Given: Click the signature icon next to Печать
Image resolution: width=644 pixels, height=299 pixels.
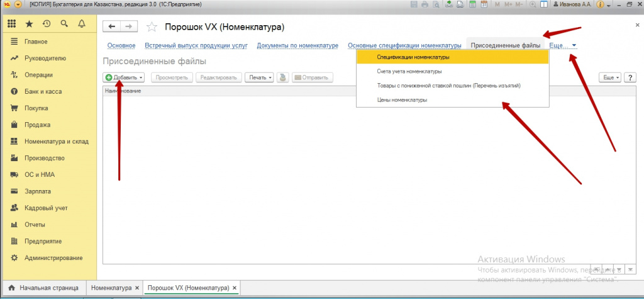Looking at the screenshot, I should 282,77.
